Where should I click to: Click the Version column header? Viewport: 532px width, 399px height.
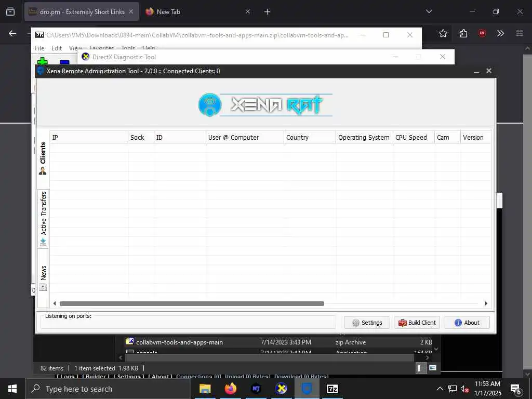tap(476, 137)
